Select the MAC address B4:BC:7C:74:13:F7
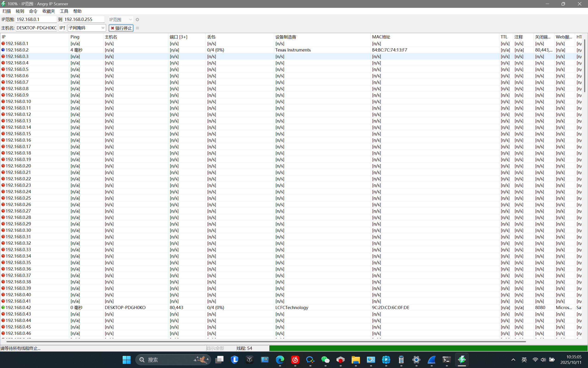Viewport: 588px width, 368px height. [390, 50]
